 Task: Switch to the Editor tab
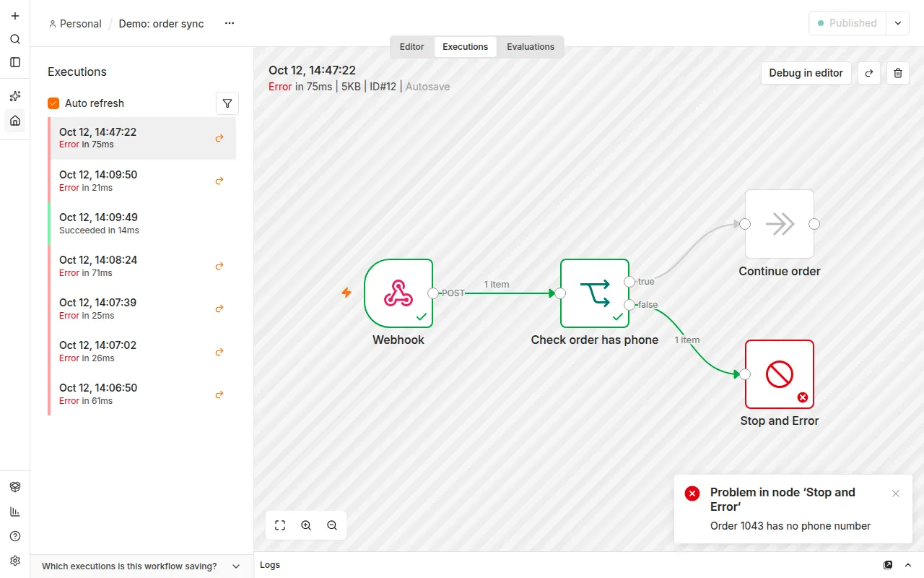pos(412,47)
